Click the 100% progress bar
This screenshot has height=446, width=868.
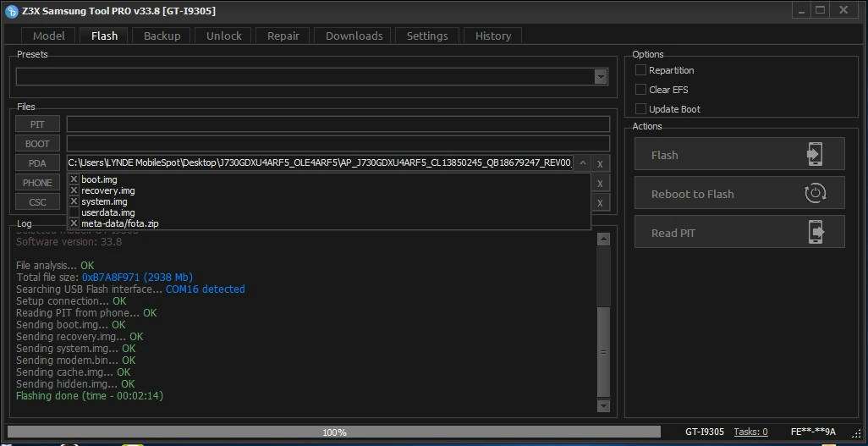pos(334,432)
